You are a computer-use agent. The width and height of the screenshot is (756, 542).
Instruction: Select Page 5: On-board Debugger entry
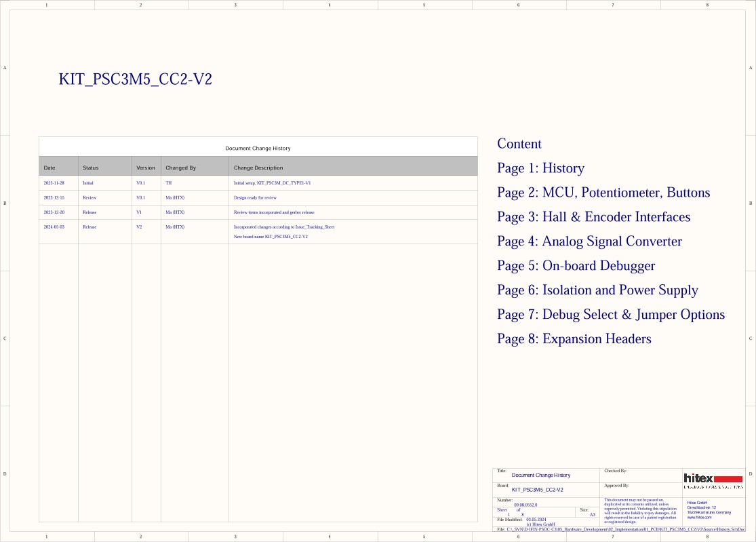pos(576,266)
